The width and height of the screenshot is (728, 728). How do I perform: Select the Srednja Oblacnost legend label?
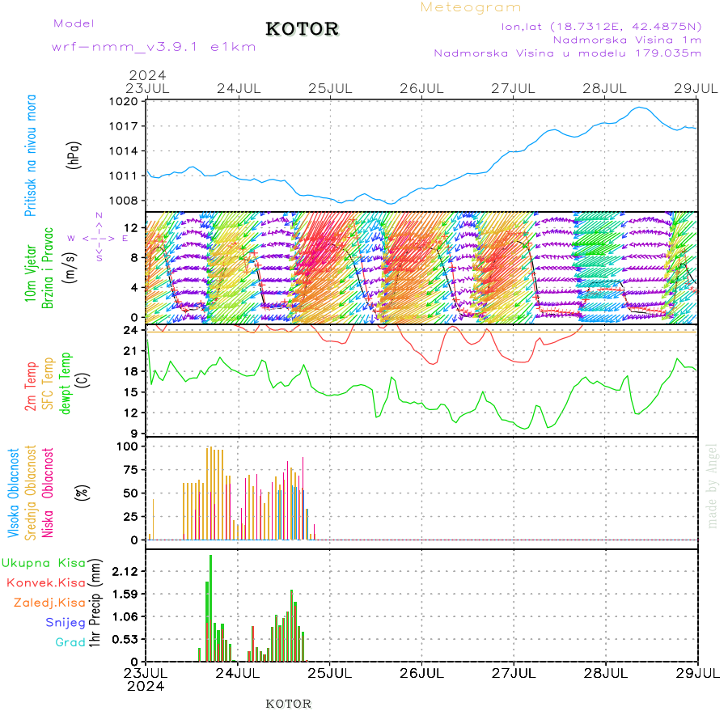point(31,493)
